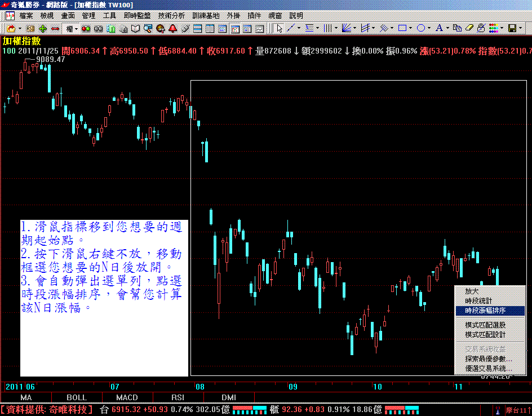532x416 pixels.
Task: Click the 加權指數 chart title
Action: (22, 41)
